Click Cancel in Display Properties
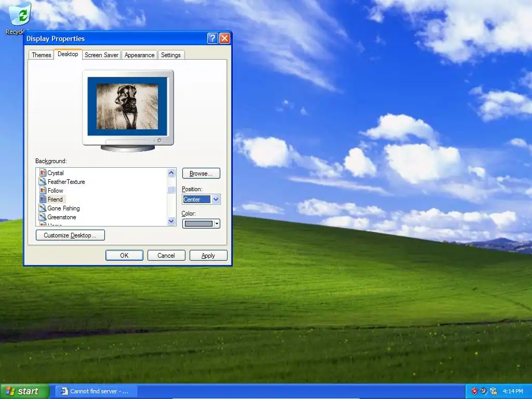532x399 pixels. coord(166,256)
